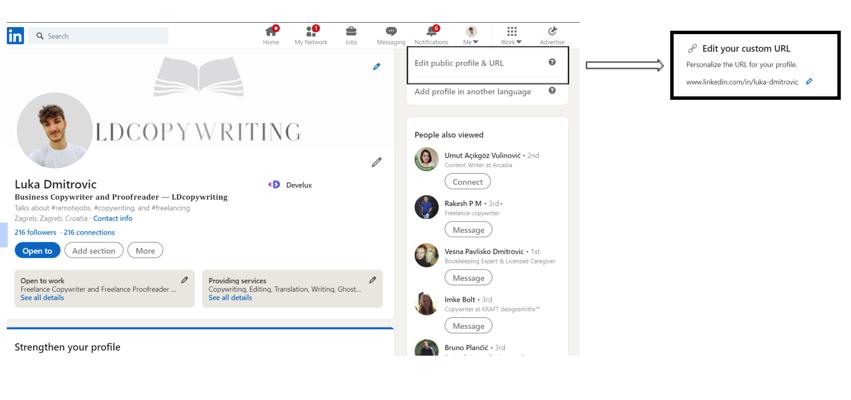Image resolution: width=851 pixels, height=400 pixels.
Task: Click the Add section button
Action: coord(94,250)
